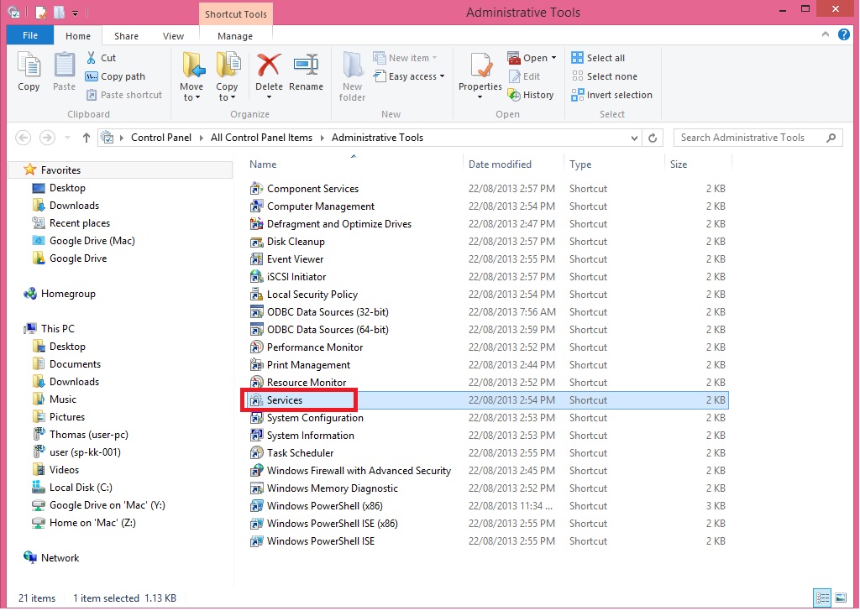Click the Event Viewer shortcut icon
This screenshot has width=860, height=616.
point(257,259)
